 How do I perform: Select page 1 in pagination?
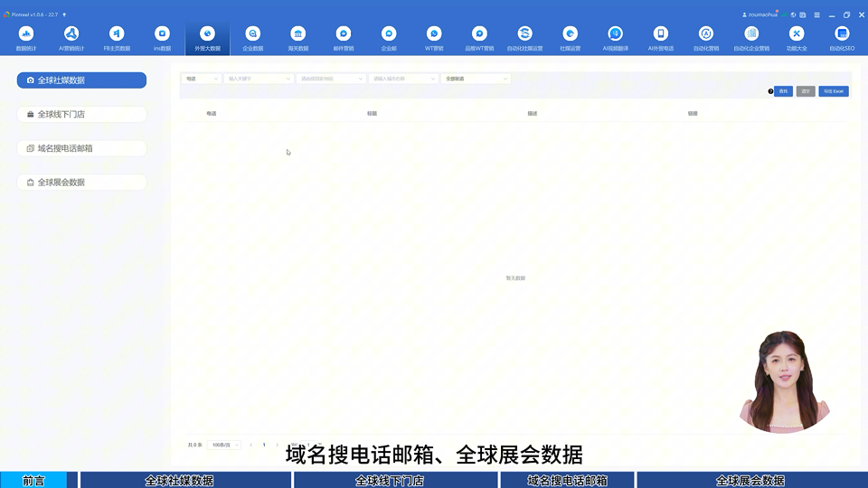(264, 445)
